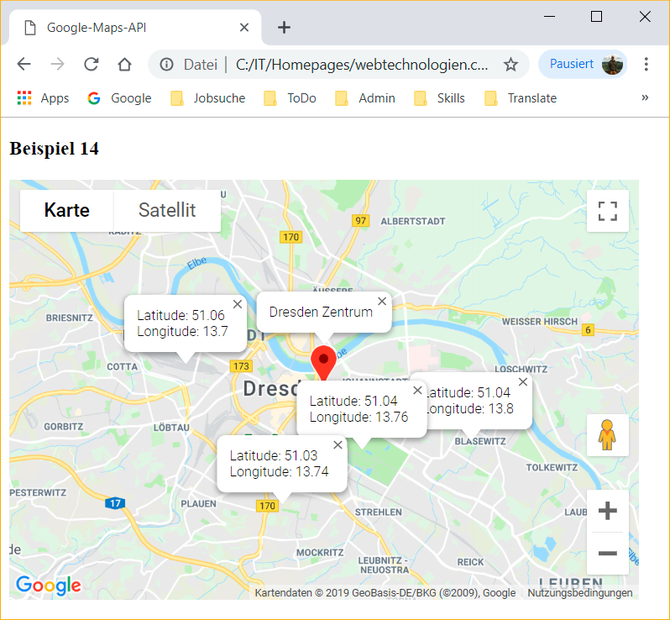Click the Pausiert profile button
Image resolution: width=670 pixels, height=620 pixels.
pos(583,65)
